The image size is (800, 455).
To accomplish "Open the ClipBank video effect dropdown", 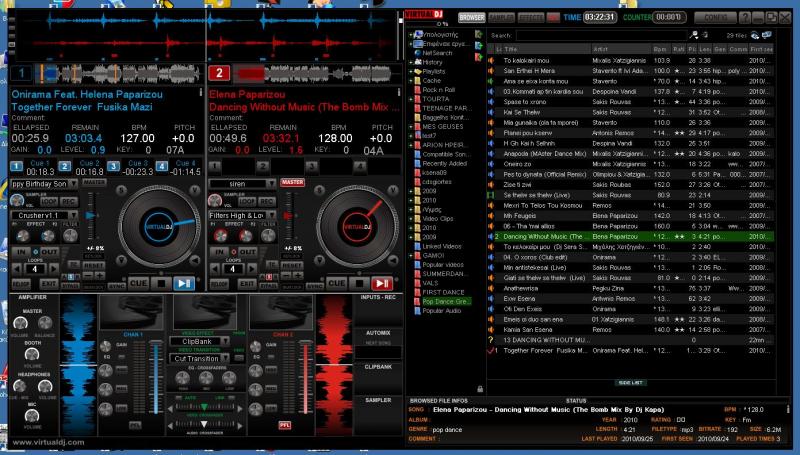I will point(199,341).
